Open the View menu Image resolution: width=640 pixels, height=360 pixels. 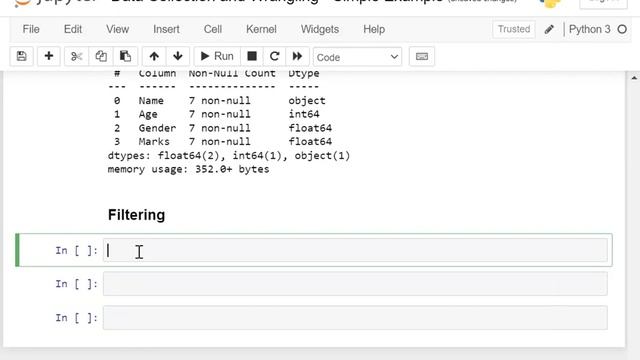[118, 29]
